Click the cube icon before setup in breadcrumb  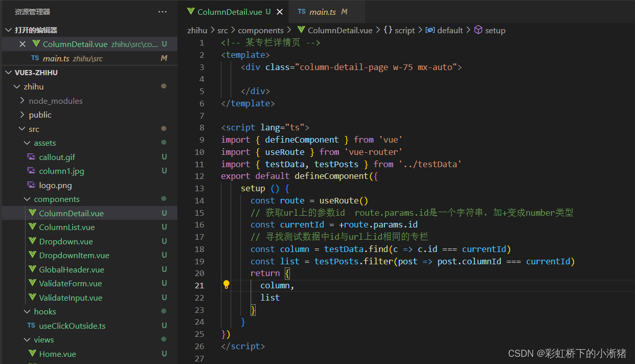478,30
